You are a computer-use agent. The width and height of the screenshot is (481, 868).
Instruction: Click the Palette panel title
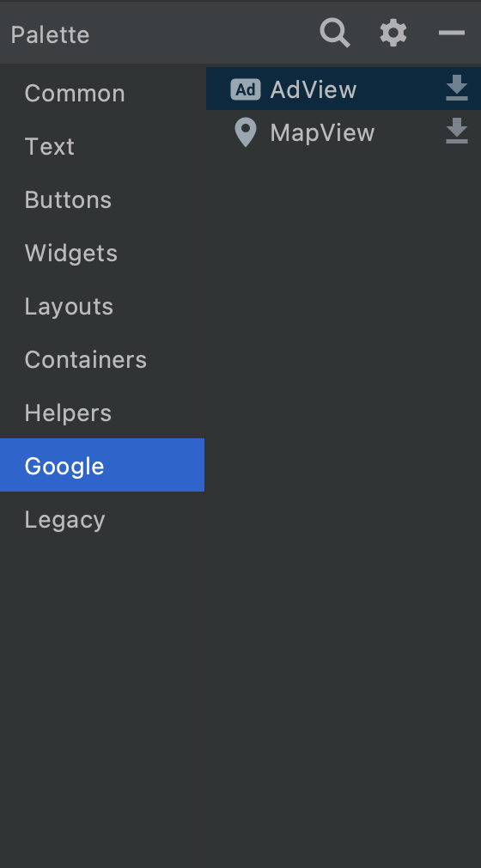click(50, 35)
